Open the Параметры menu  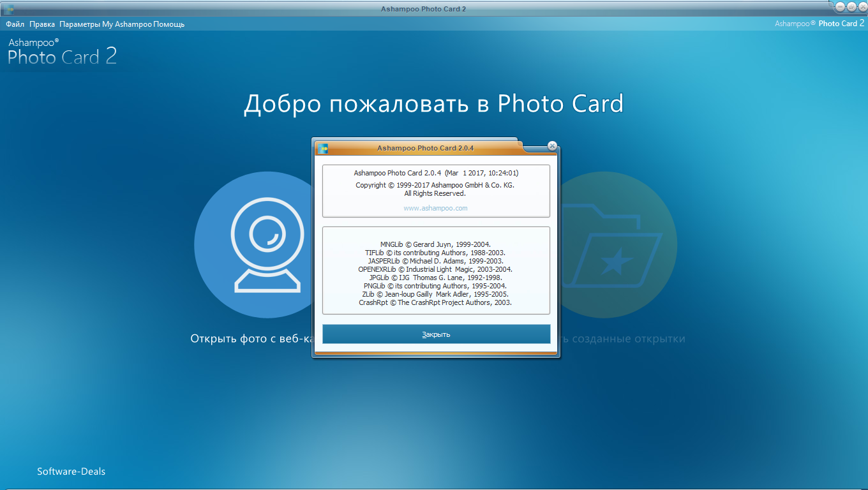(x=80, y=24)
